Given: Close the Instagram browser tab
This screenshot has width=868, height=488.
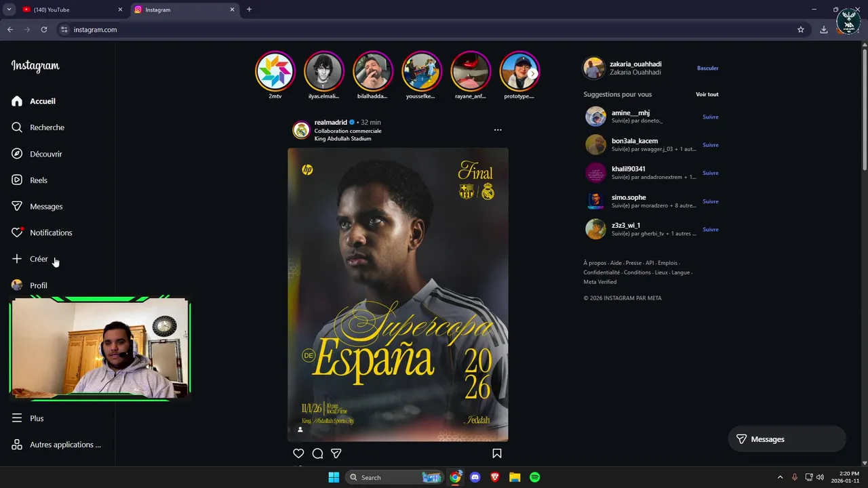Looking at the screenshot, I should 232,9.
